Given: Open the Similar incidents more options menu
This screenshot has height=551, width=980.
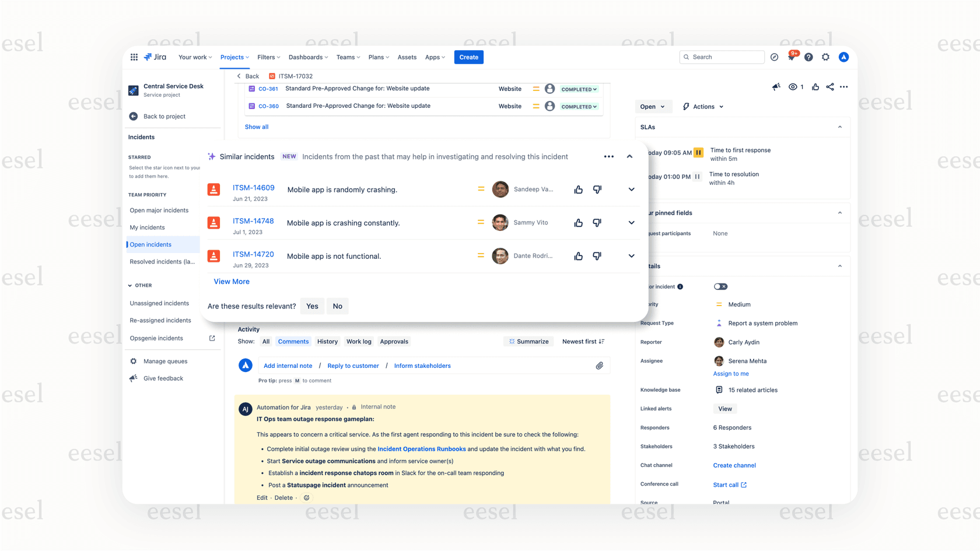Looking at the screenshot, I should 608,157.
